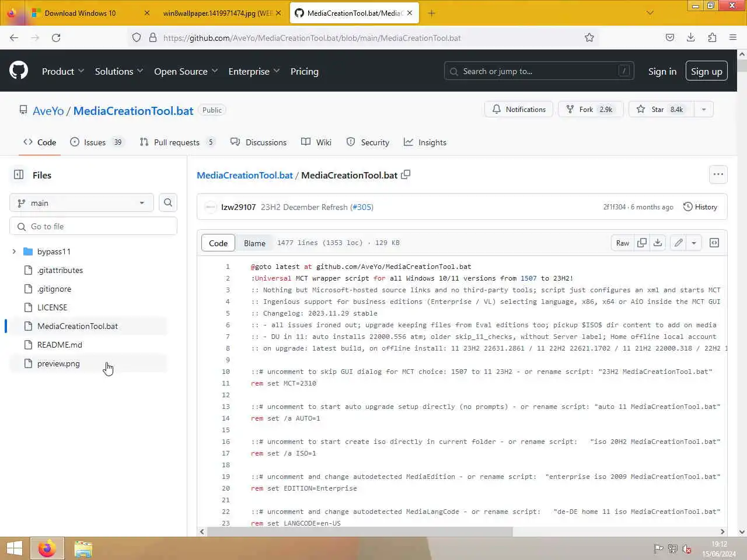
Task: Edit this file with the pencil icon
Action: pos(678,243)
